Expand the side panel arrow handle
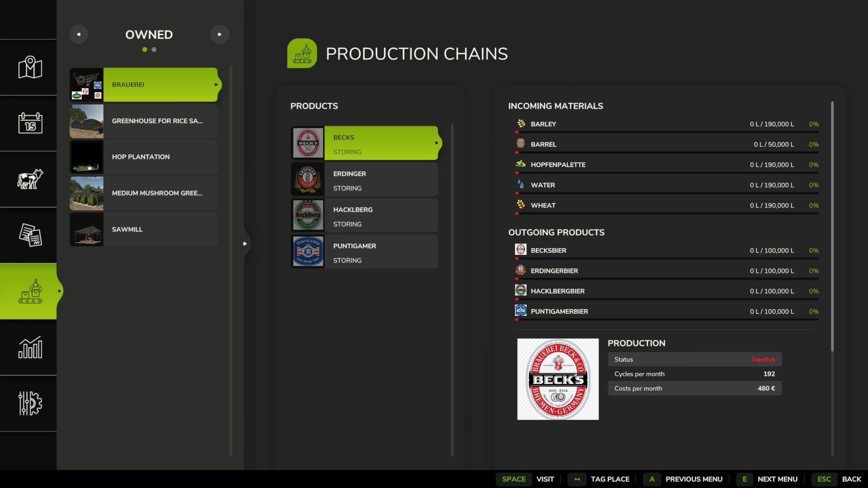 245,244
